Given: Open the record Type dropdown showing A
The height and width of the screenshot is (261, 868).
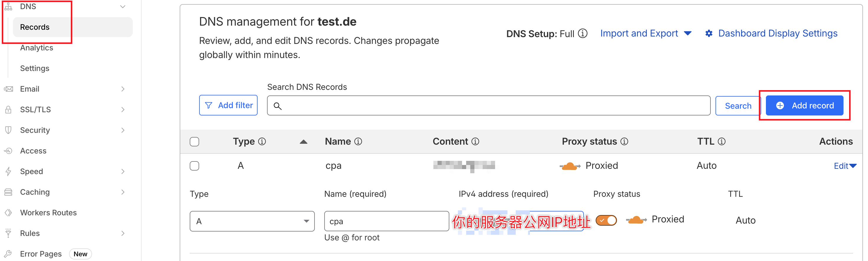Looking at the screenshot, I should pyautogui.click(x=252, y=221).
